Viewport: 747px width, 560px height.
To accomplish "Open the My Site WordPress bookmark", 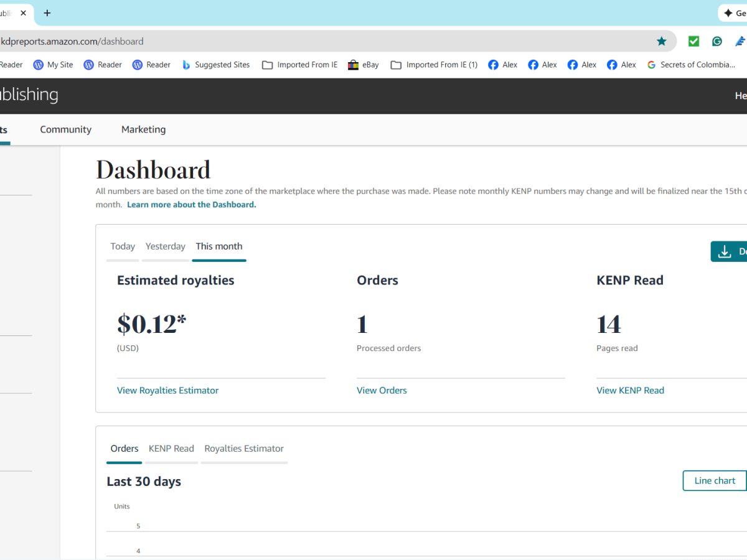I will (x=53, y=65).
